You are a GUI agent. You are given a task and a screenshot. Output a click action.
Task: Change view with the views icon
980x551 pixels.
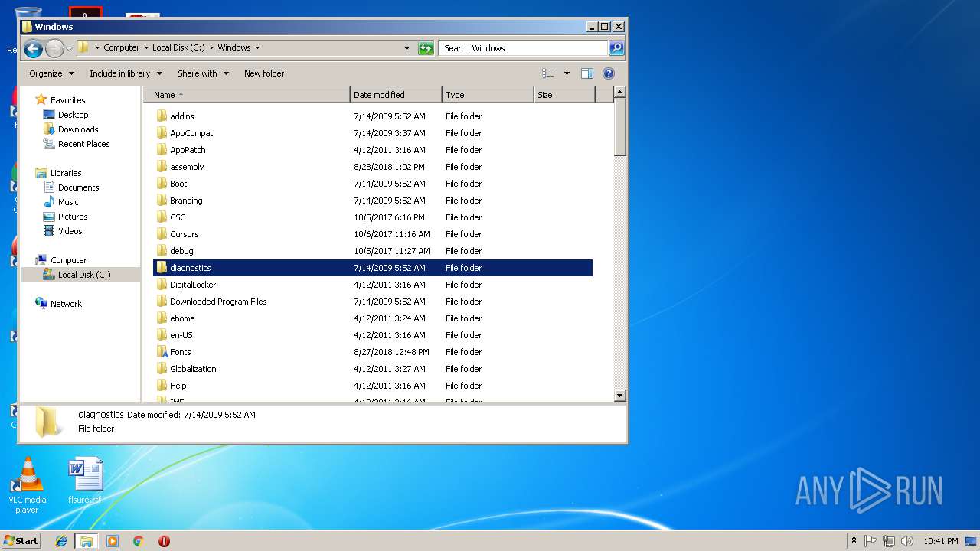coord(548,73)
